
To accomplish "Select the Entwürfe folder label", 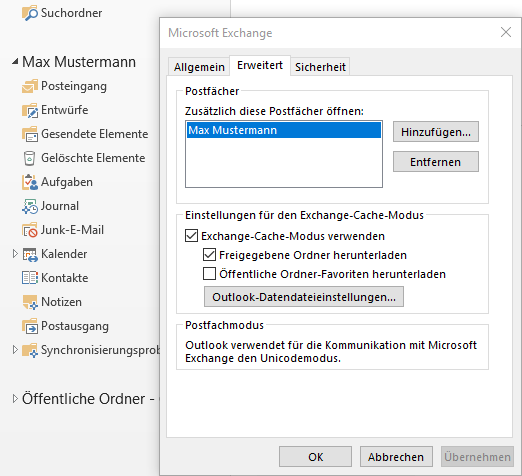I will [65, 110].
